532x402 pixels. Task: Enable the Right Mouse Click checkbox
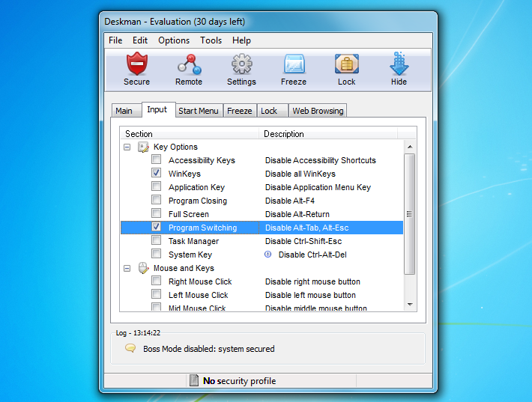point(156,281)
